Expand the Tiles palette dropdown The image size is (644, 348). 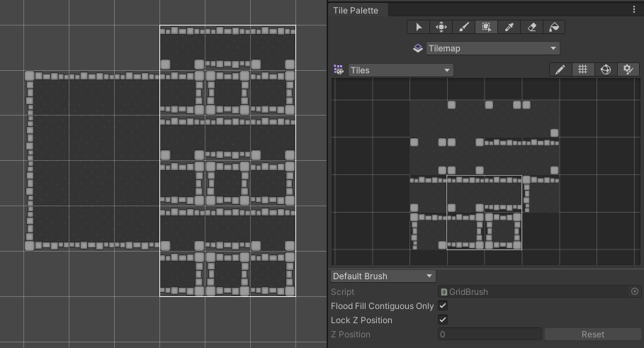tap(400, 70)
